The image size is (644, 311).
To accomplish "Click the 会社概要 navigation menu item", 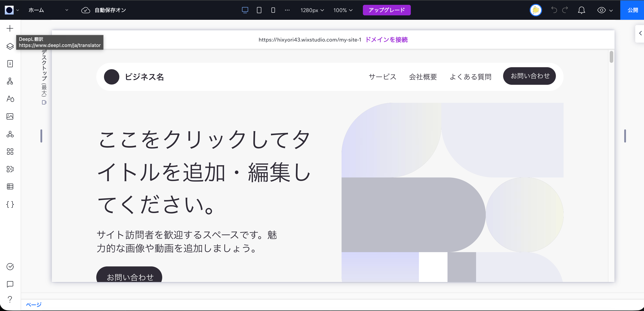I will [423, 77].
